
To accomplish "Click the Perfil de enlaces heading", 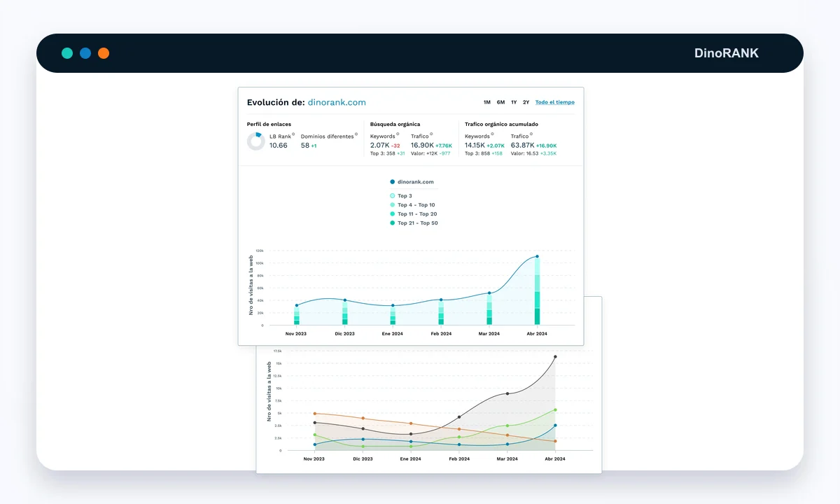I will (x=269, y=124).
